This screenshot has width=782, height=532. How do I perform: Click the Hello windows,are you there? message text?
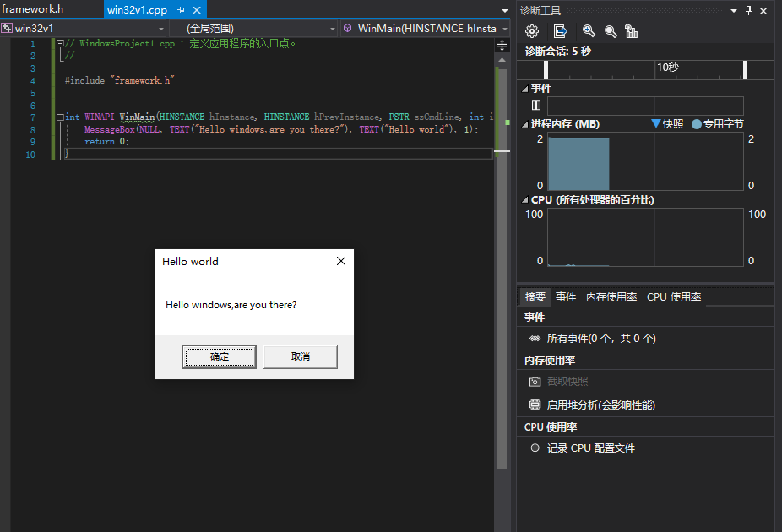pyautogui.click(x=231, y=305)
